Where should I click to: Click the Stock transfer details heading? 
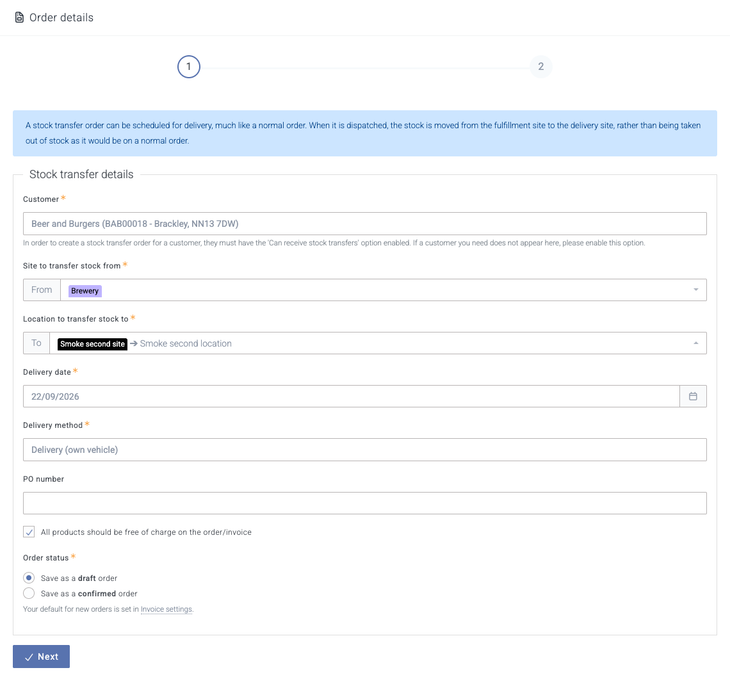(x=81, y=174)
